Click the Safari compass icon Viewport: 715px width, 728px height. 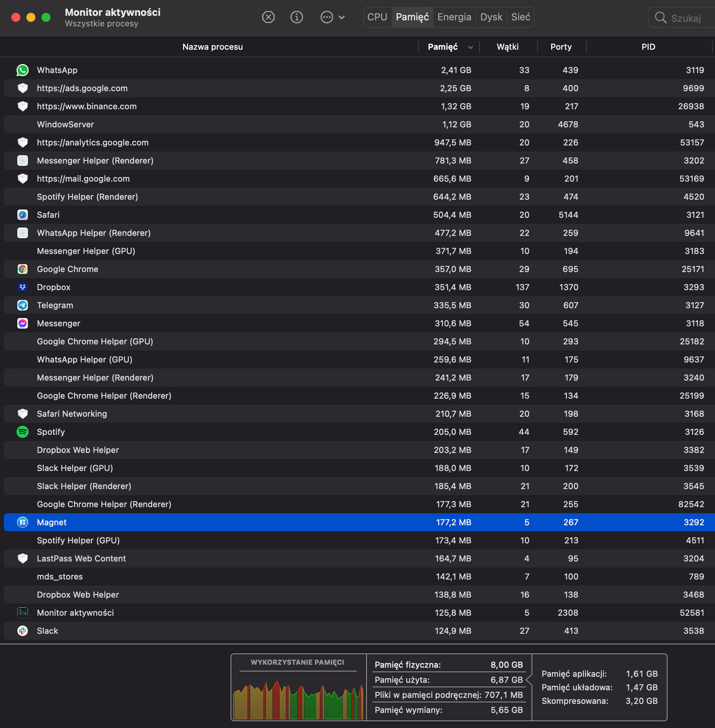[x=23, y=215]
